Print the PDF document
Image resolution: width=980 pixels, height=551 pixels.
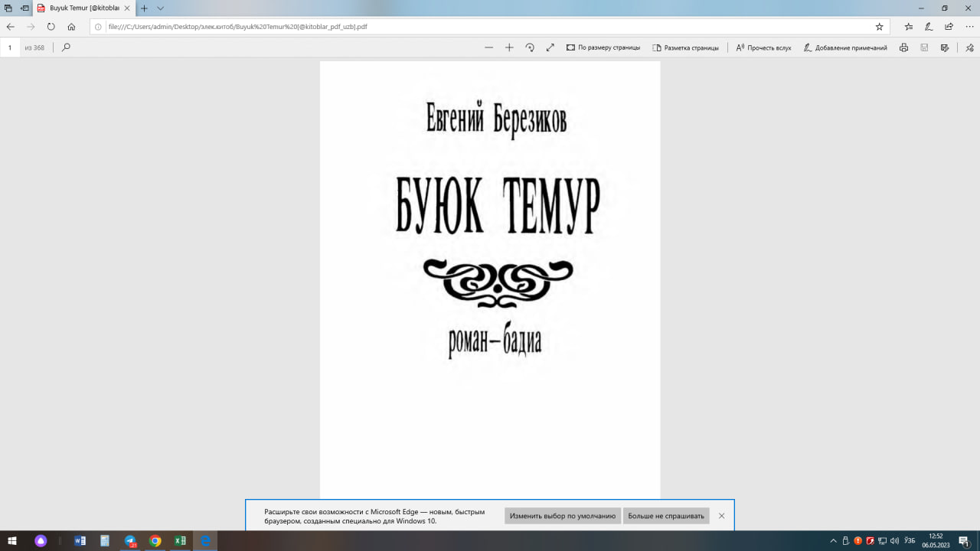tap(903, 47)
